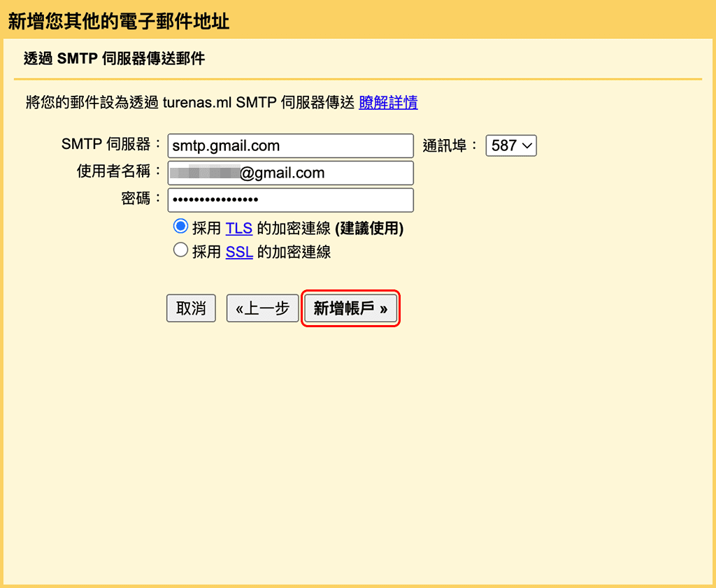Screen dimensions: 716x588
Task: Click 新增帳戶 » to add the account
Action: (x=350, y=308)
